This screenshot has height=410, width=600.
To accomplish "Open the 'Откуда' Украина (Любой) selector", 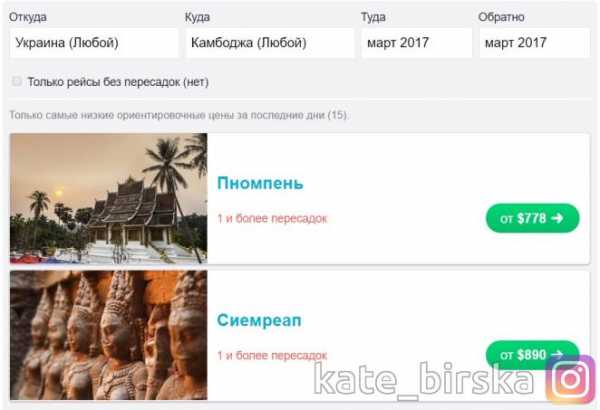I will click(94, 43).
